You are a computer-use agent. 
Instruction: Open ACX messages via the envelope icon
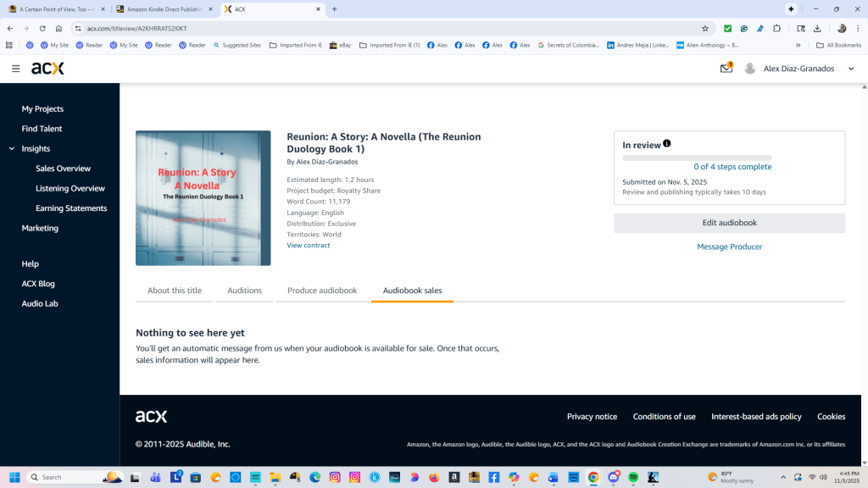pos(726,68)
